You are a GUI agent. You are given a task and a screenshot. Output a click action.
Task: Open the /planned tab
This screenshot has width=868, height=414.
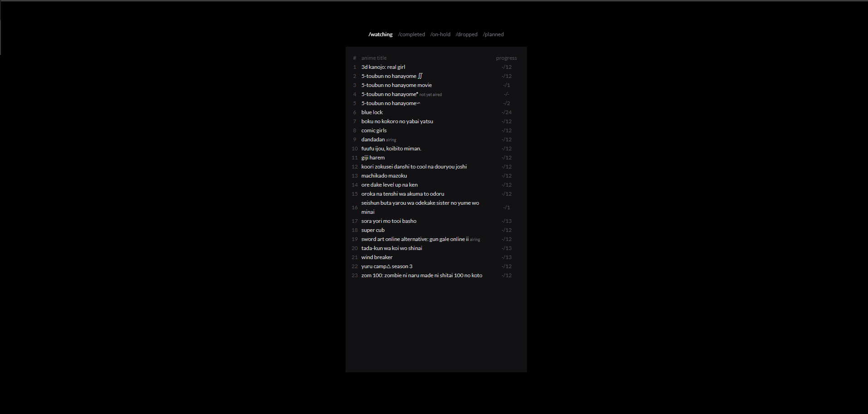[493, 34]
